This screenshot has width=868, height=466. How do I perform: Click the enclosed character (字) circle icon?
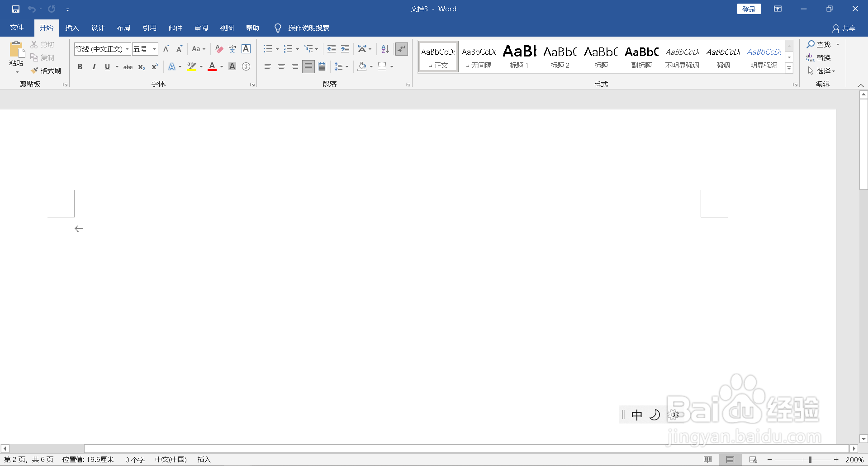[x=246, y=66]
